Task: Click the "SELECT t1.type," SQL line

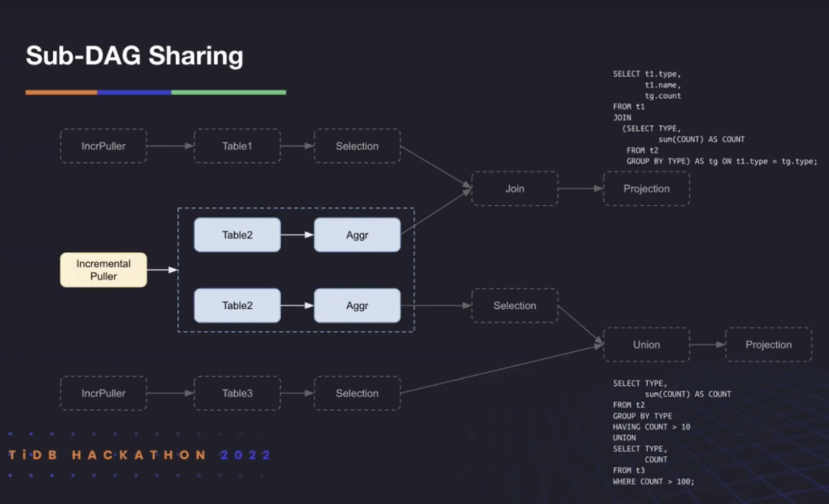Action: pos(646,74)
